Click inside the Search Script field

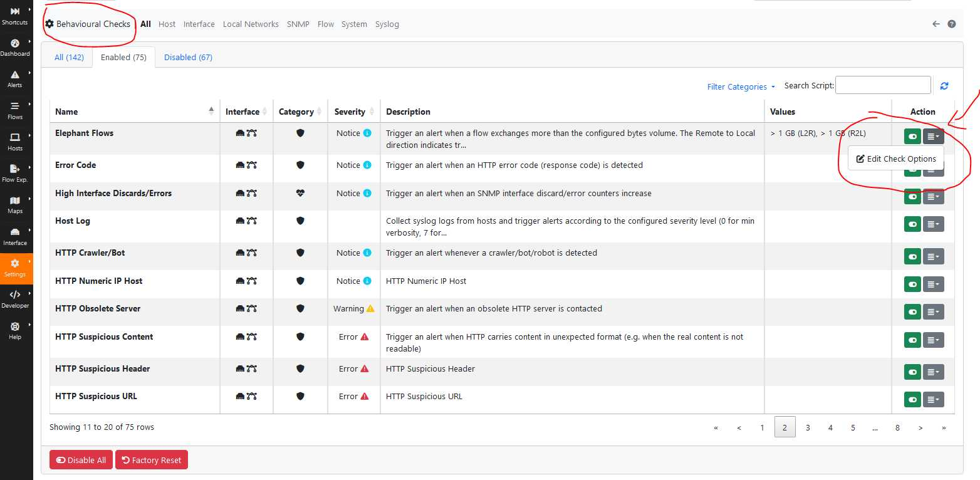[x=883, y=85]
